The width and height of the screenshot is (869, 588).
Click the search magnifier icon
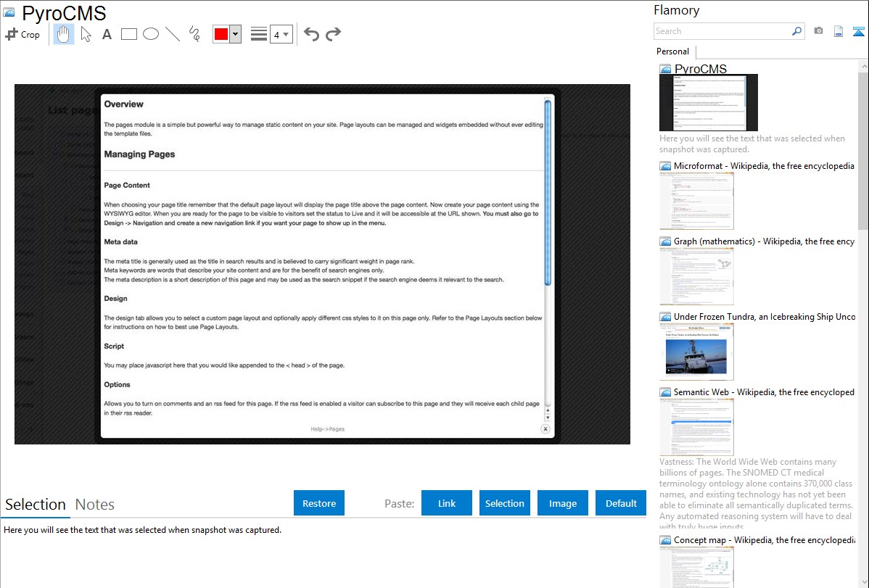point(797,31)
